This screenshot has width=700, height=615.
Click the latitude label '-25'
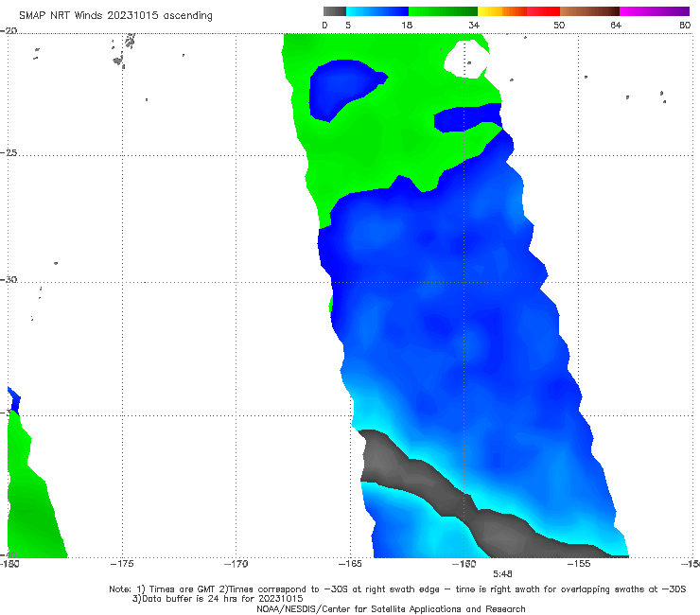click(x=9, y=152)
